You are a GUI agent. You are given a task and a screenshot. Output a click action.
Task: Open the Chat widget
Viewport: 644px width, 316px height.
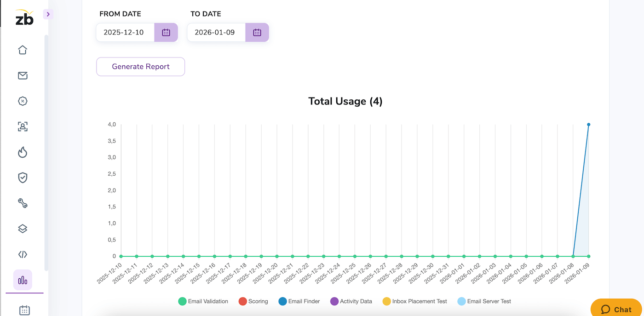pos(617,308)
